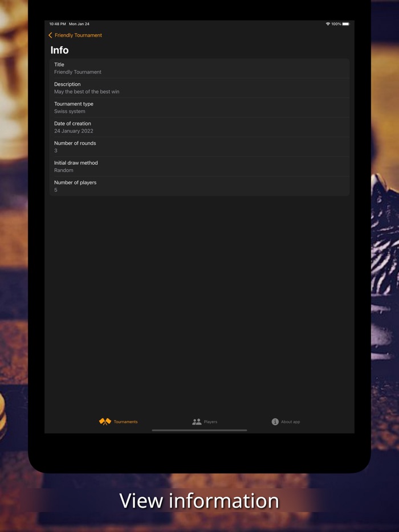Select the Description row

pos(199,88)
